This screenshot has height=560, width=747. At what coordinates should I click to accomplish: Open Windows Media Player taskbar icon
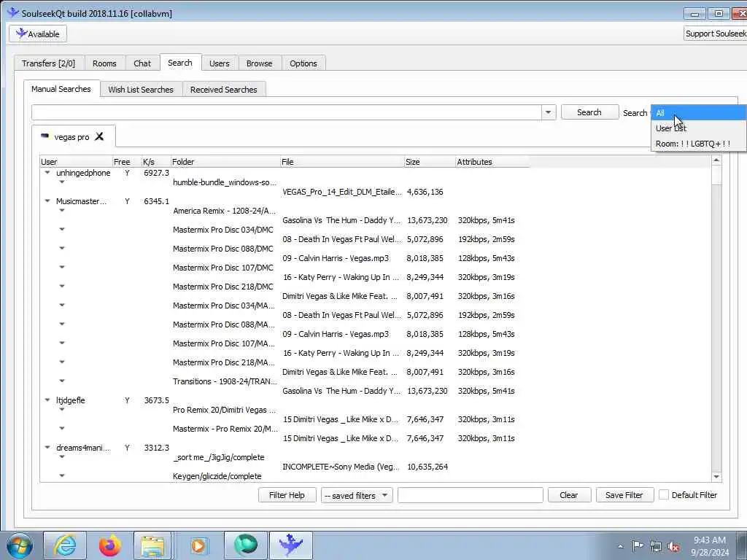coord(198,545)
